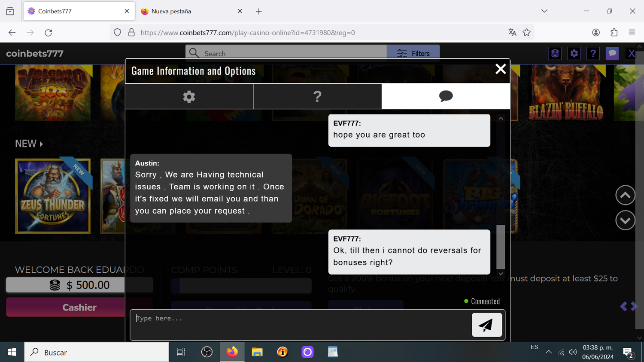The height and width of the screenshot is (362, 644).
Task: Click the 'hope you are great too' message
Action: click(409, 130)
